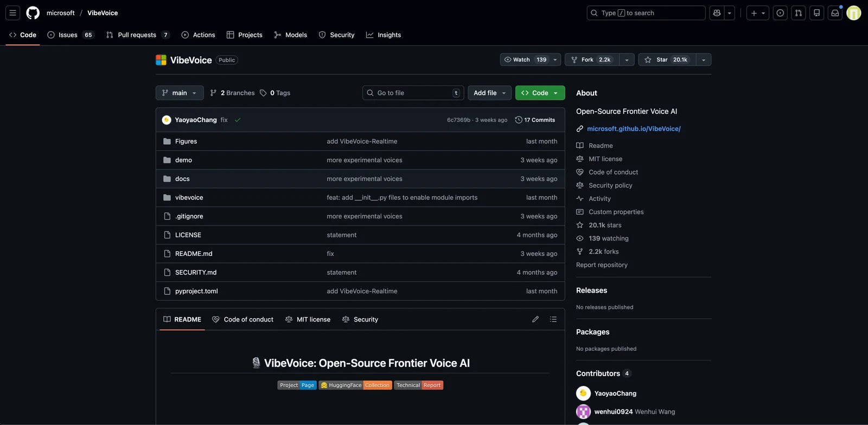The height and width of the screenshot is (425, 868).
Task: Switch to the Models tab
Action: [291, 35]
